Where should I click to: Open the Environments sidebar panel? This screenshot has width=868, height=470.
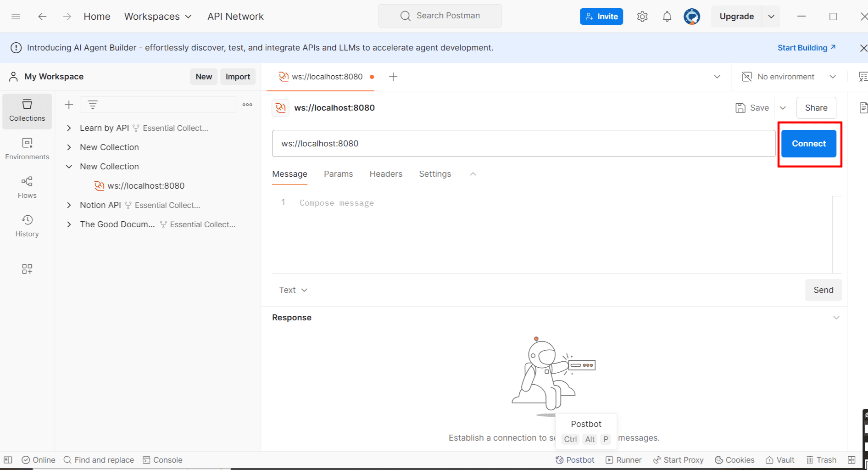27,148
